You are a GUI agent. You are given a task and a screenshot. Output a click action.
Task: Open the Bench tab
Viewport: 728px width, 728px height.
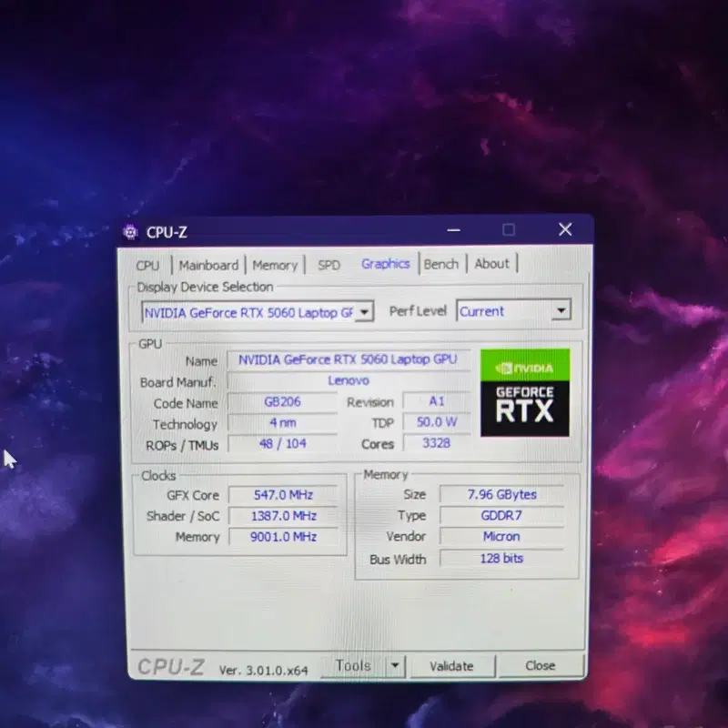tap(441, 264)
